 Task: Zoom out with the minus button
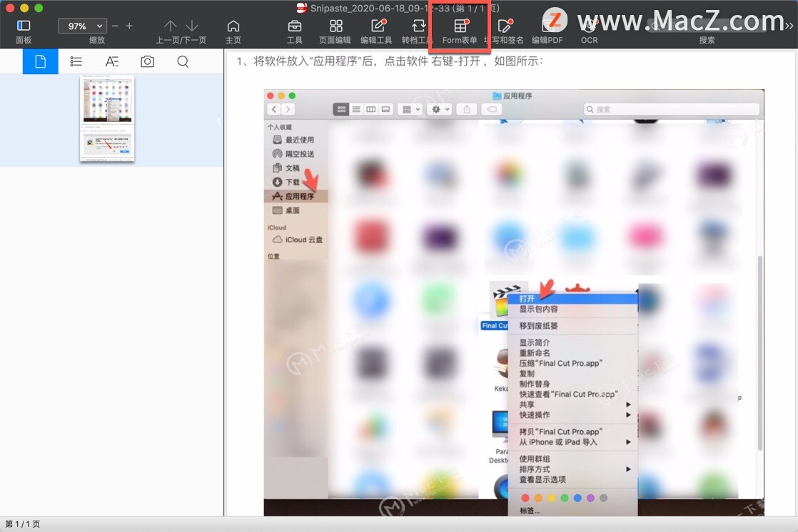[115, 26]
